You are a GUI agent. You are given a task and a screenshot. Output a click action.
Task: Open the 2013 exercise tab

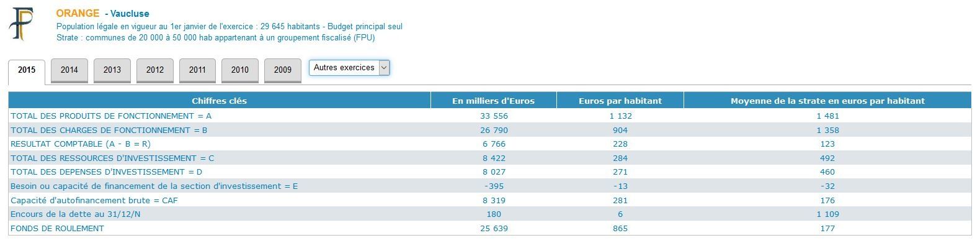tap(112, 70)
